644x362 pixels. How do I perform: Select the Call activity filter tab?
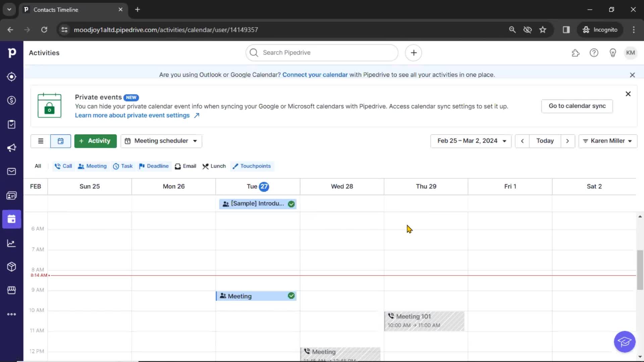(x=63, y=166)
